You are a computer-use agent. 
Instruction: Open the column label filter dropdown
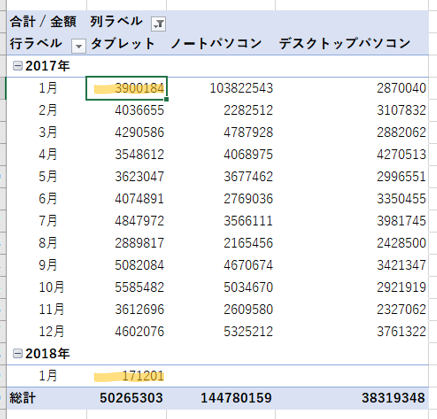[158, 24]
